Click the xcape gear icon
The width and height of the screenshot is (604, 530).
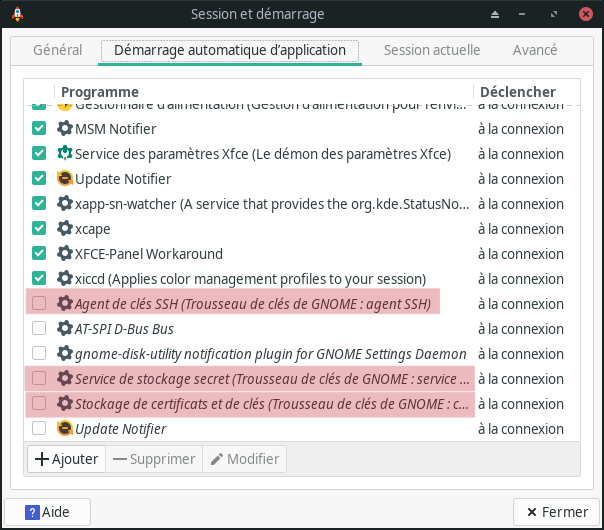click(x=64, y=228)
